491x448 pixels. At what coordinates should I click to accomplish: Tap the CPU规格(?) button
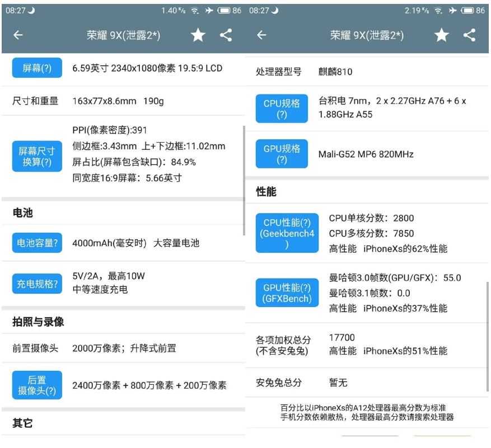point(282,109)
